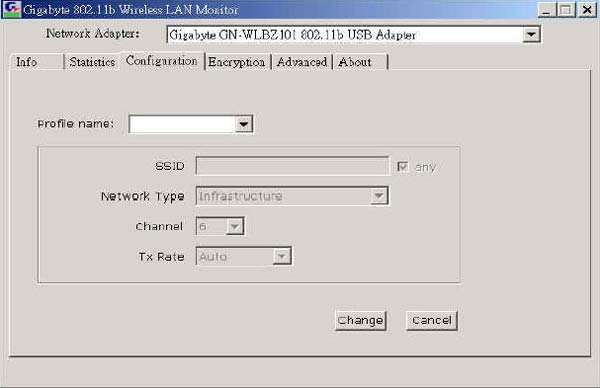Click the Gigabyte GN-WLBZ101 adapter combo box
This screenshot has width=600, height=388.
[354, 34]
